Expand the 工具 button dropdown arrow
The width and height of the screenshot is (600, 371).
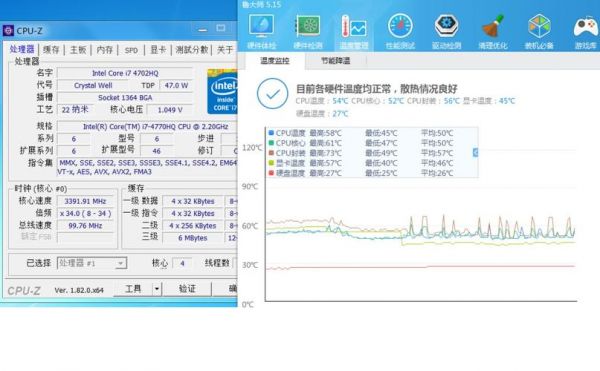(x=157, y=289)
